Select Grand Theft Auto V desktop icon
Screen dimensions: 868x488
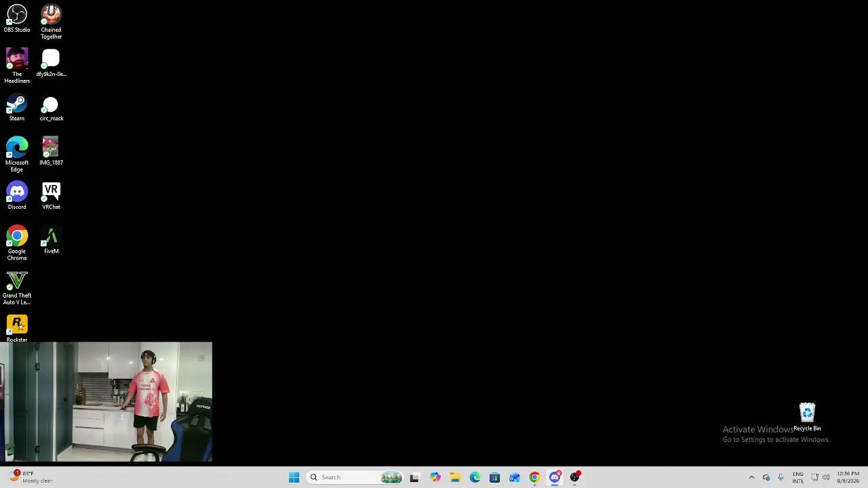17,288
